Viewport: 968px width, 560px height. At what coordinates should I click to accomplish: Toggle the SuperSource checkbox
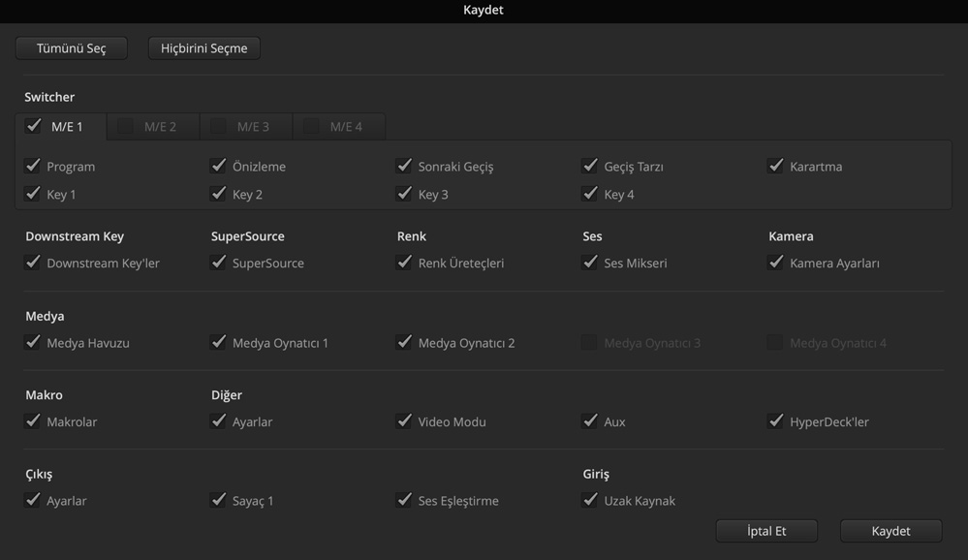219,263
